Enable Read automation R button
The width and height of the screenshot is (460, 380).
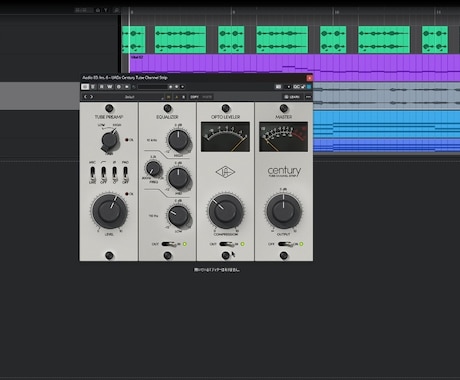102,87
